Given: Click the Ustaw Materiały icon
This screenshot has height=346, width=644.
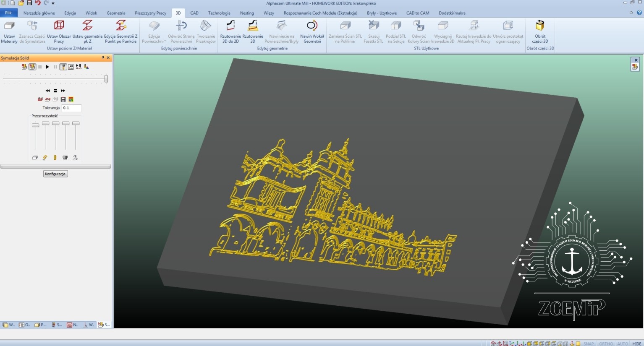Looking at the screenshot, I should click(9, 25).
